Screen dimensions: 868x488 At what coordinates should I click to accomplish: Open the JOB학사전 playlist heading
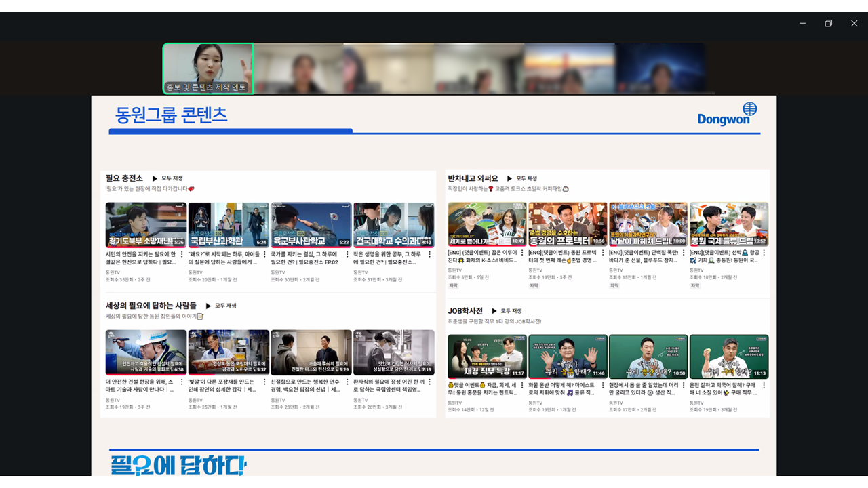pos(465,311)
